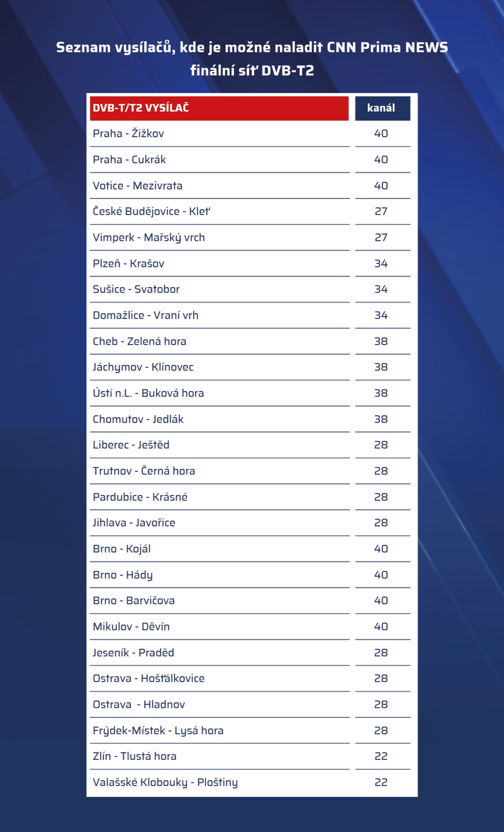Click the Liberec - Ještěd transmitter

(131, 445)
